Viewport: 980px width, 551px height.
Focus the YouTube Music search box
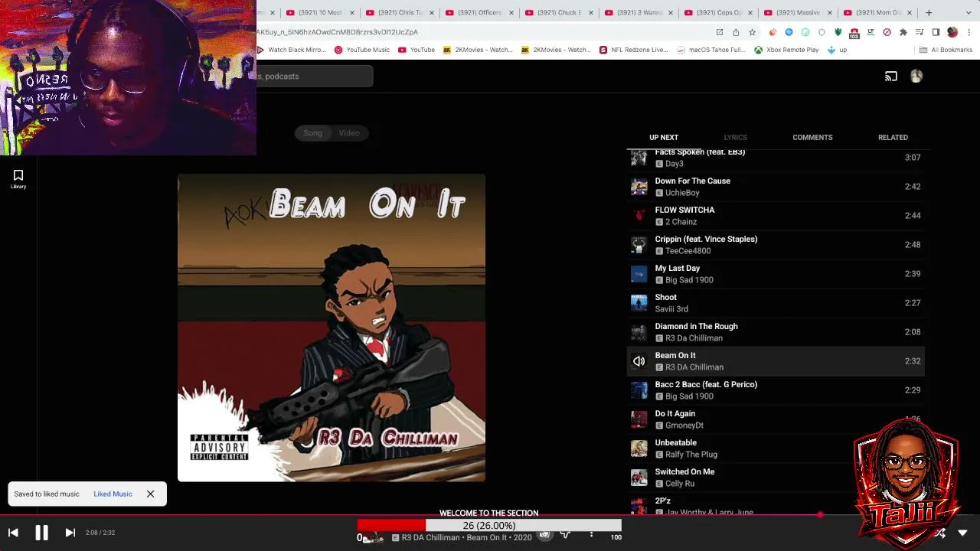tap(315, 76)
